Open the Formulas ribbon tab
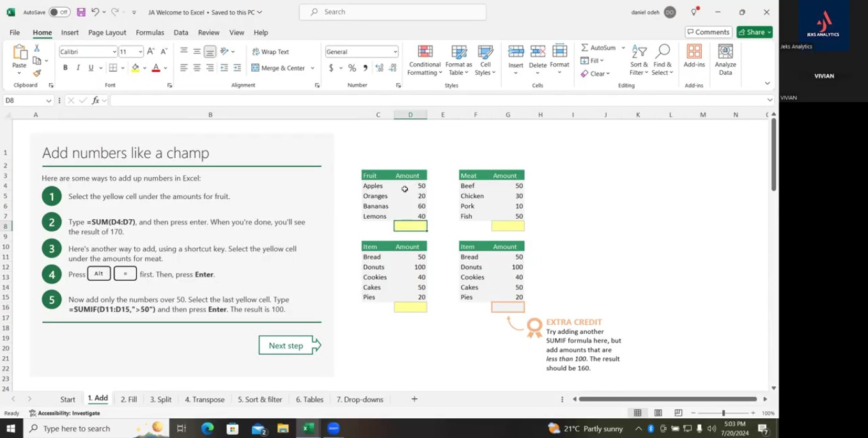The width and height of the screenshot is (868, 438). coord(150,33)
